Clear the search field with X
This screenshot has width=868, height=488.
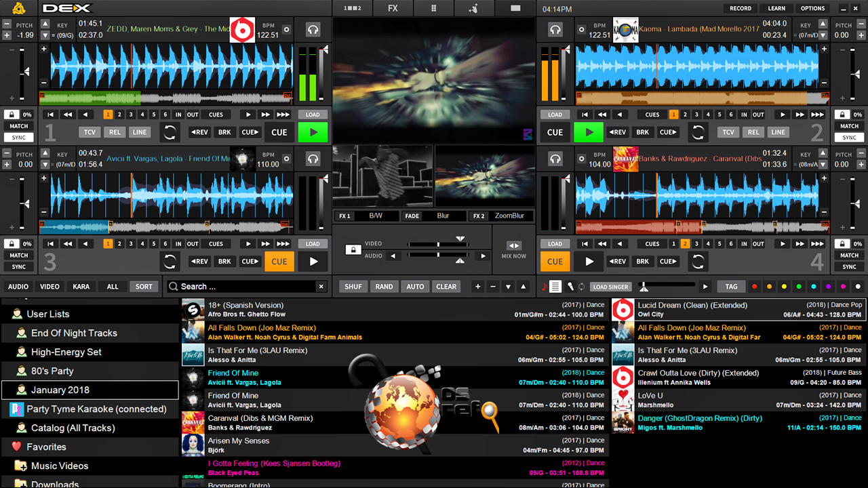point(321,287)
